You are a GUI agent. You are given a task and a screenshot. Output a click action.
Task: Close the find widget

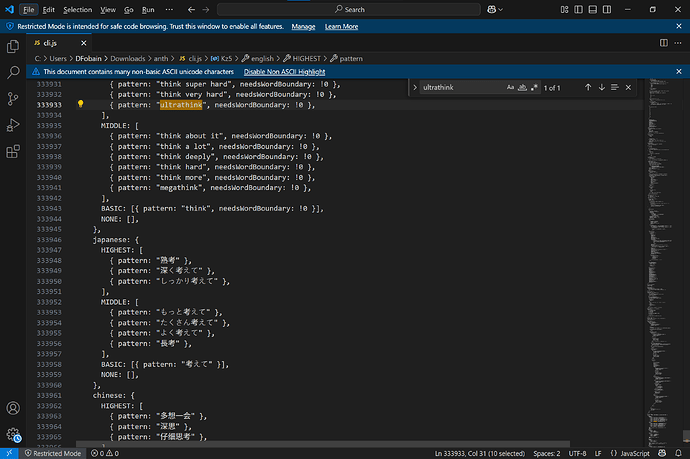coord(628,87)
